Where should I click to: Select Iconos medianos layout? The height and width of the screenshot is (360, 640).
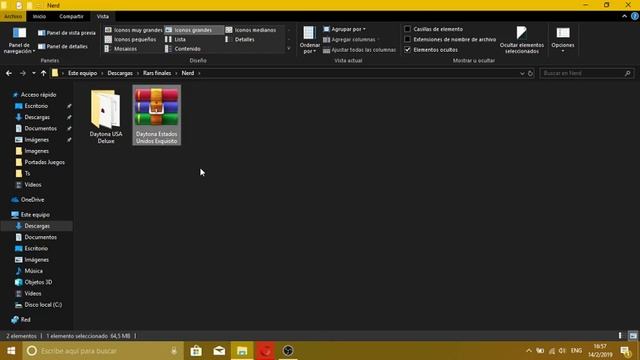(x=251, y=30)
